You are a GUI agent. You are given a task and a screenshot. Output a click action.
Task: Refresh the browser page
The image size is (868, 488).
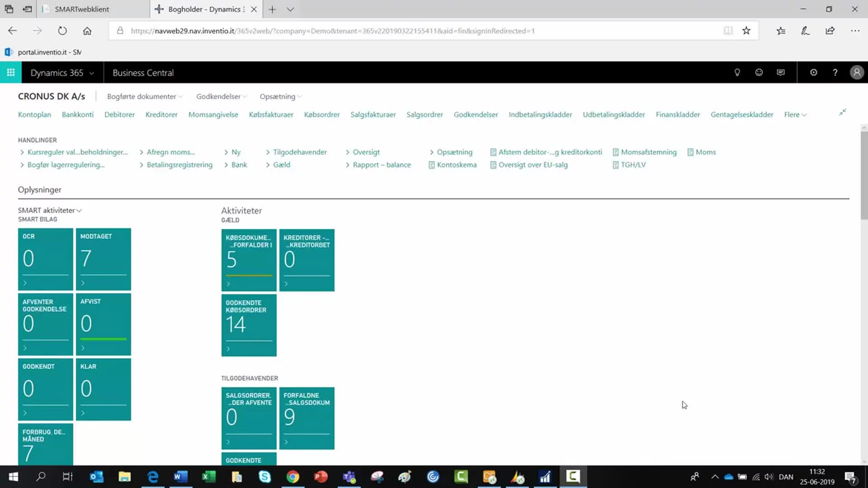pos(62,31)
